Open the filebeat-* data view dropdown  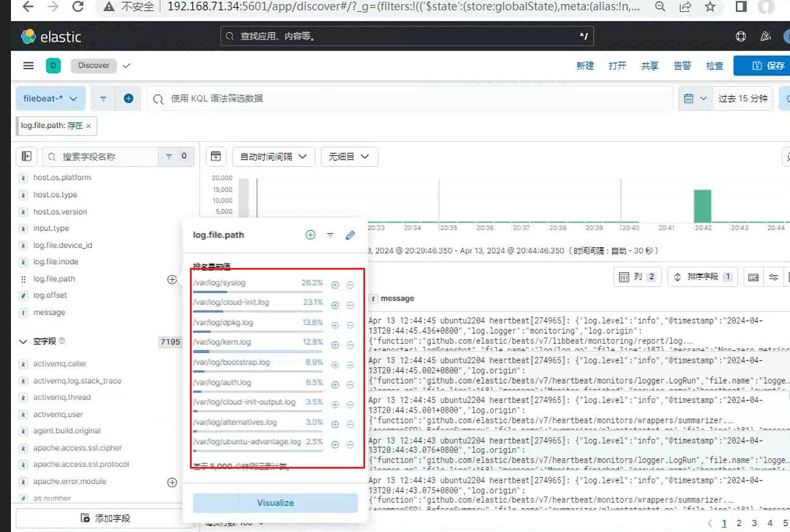[x=51, y=98]
